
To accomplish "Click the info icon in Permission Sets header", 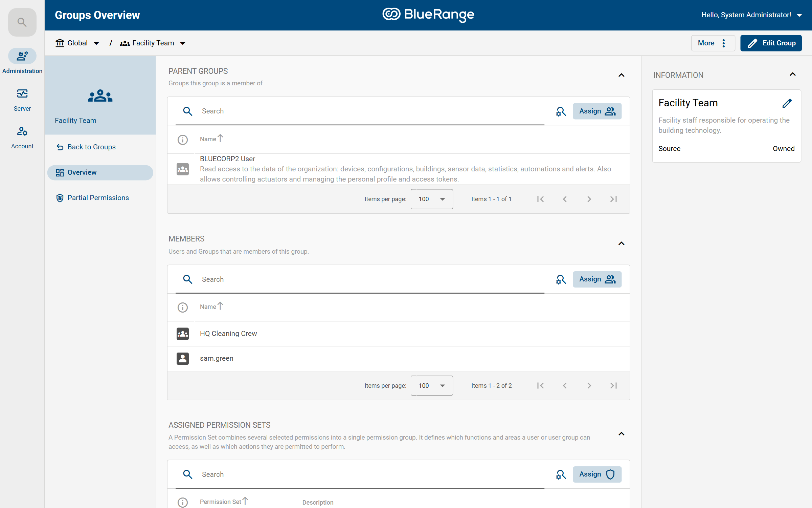I will coord(183,502).
